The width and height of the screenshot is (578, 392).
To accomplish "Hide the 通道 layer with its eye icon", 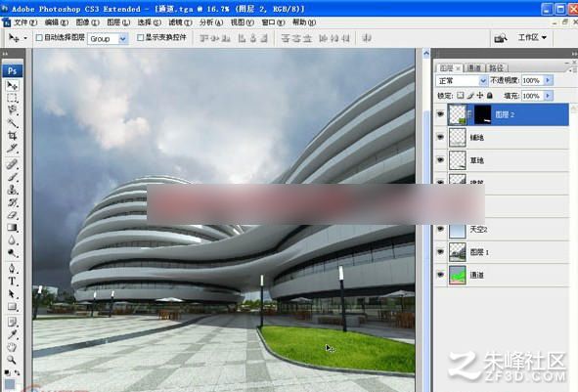I will 440,275.
